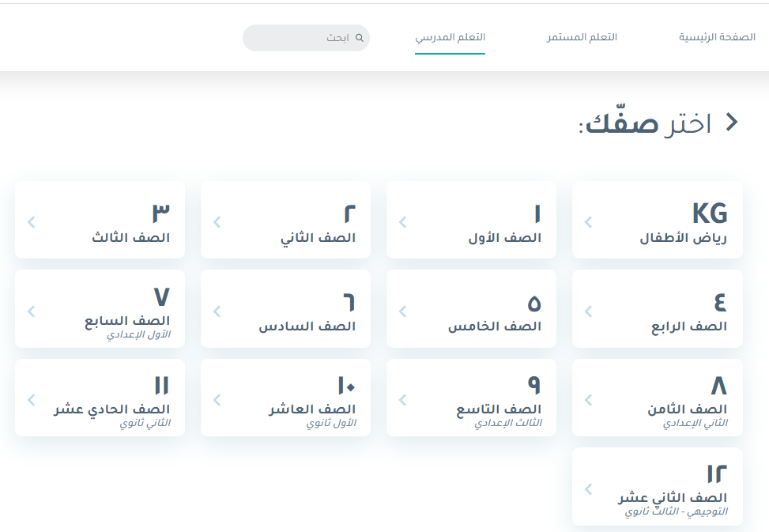
Task: Select the التعلم المدرسي tab
Action: tap(450, 37)
